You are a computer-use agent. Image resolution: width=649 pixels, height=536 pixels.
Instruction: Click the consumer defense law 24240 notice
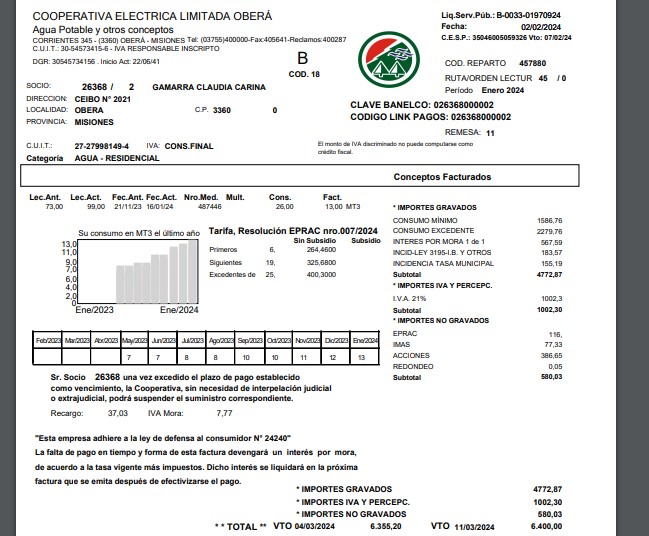(x=163, y=438)
